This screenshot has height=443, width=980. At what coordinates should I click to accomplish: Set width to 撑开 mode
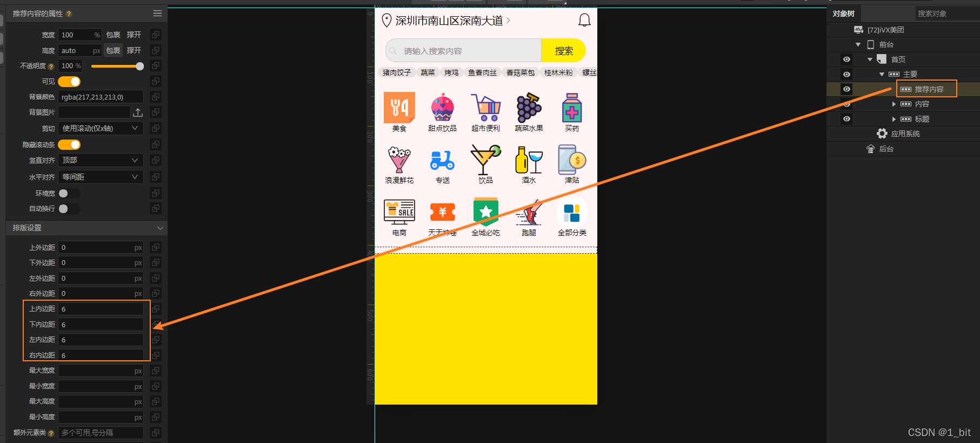134,35
